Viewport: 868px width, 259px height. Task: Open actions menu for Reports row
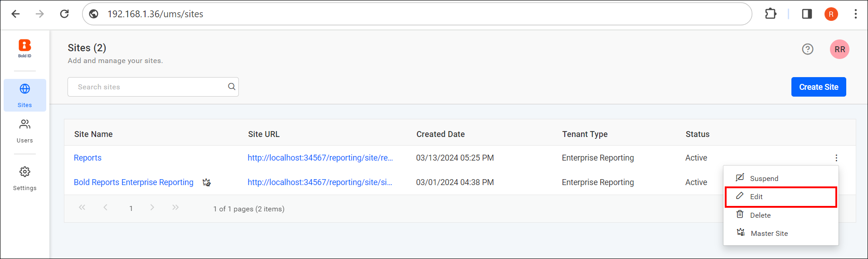coord(836,158)
